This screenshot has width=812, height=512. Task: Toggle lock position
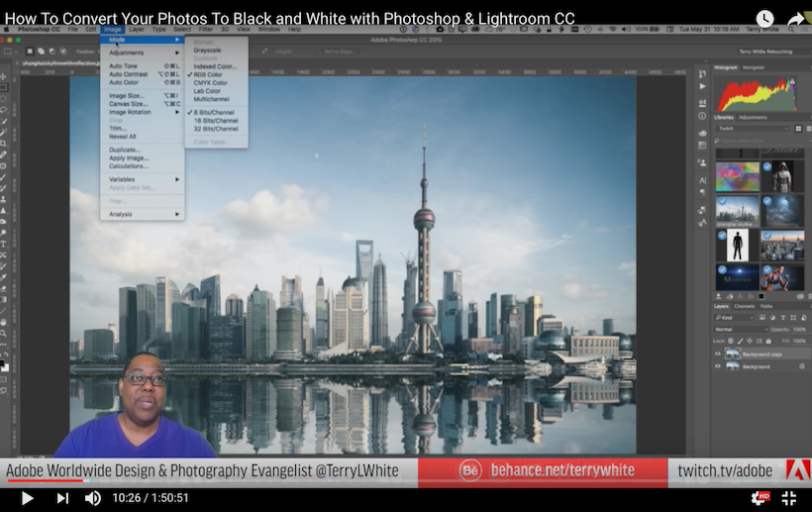click(750, 341)
